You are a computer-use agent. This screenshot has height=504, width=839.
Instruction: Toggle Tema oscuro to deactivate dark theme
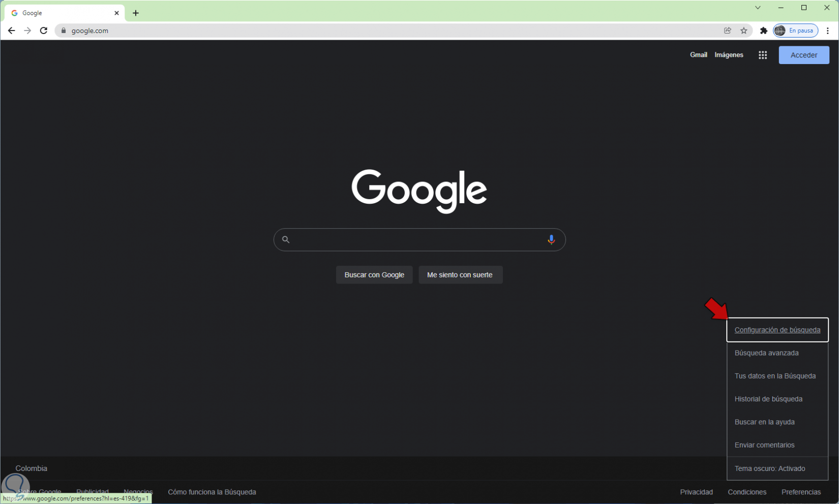(769, 468)
